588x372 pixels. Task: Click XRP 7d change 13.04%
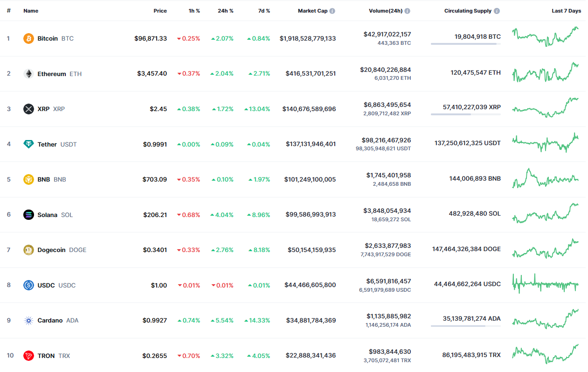[x=257, y=109]
